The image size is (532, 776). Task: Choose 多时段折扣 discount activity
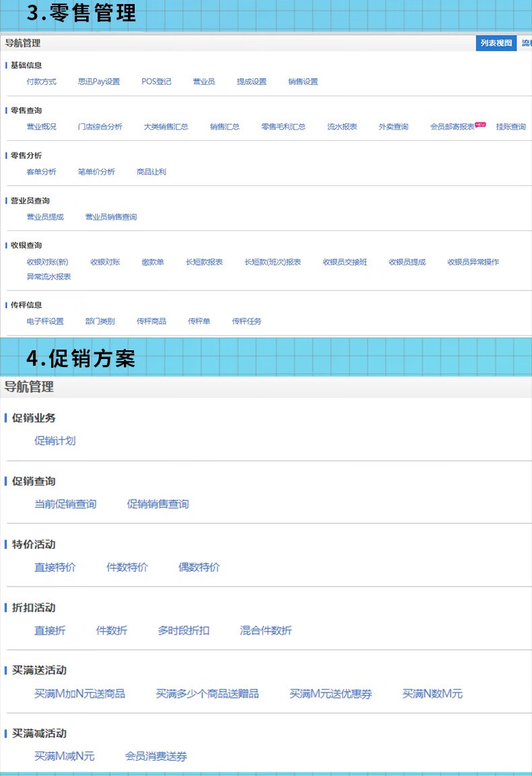click(183, 630)
